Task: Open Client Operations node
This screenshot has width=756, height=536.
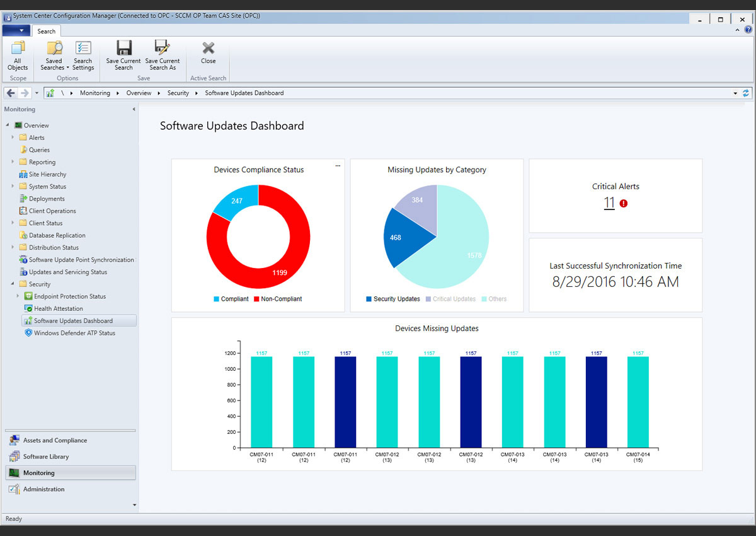Action: coord(52,211)
